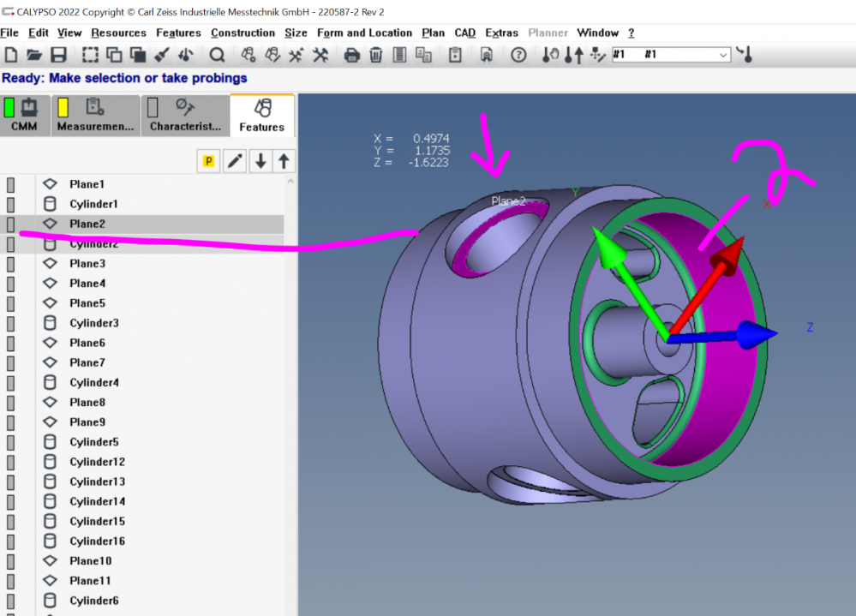Click the trash can delete icon
The height and width of the screenshot is (616, 856).
tap(375, 55)
